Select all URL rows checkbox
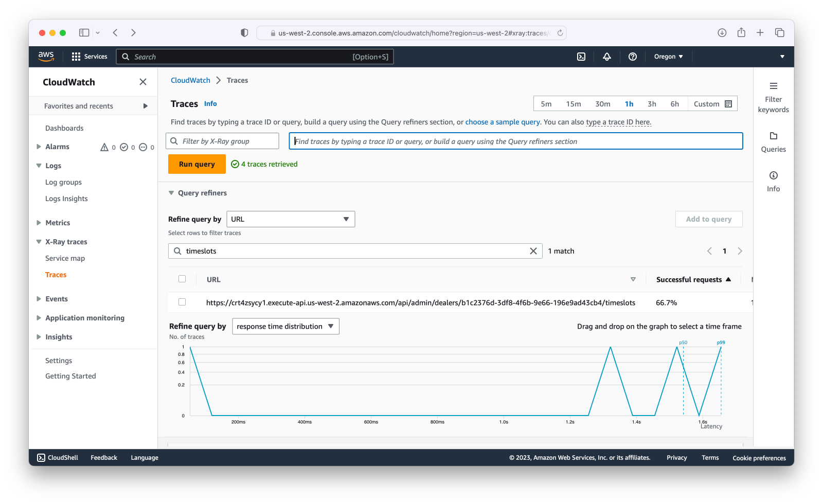 (x=182, y=279)
